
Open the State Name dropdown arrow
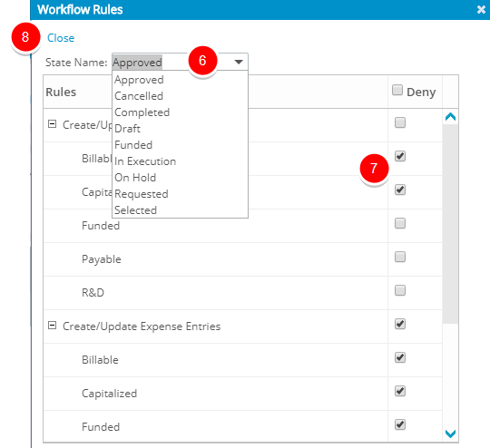coord(239,62)
